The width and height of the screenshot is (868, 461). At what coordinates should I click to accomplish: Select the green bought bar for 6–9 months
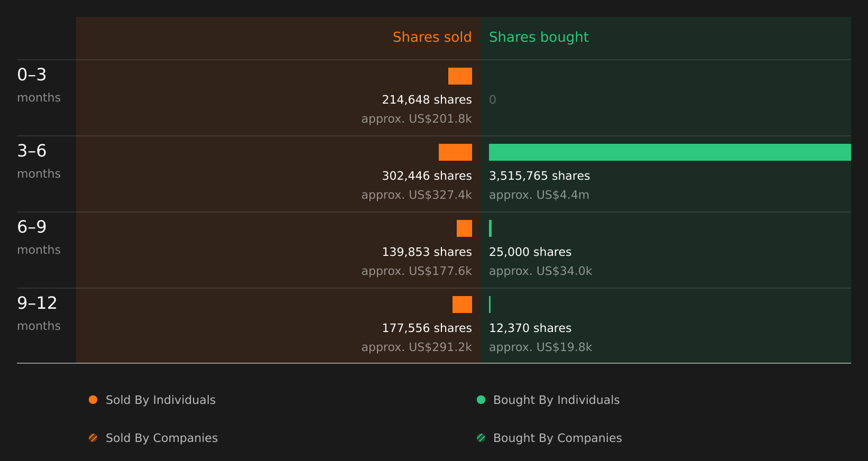coord(491,228)
